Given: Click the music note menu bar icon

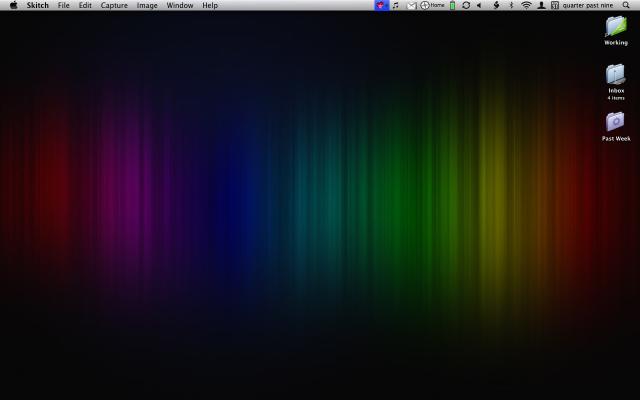Looking at the screenshot, I should (x=396, y=5).
